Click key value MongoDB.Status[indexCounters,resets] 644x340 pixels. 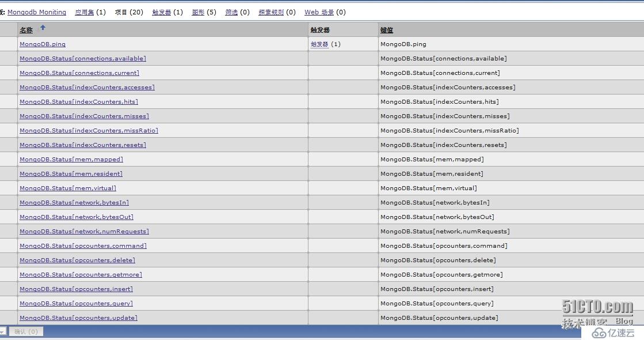(x=444, y=145)
